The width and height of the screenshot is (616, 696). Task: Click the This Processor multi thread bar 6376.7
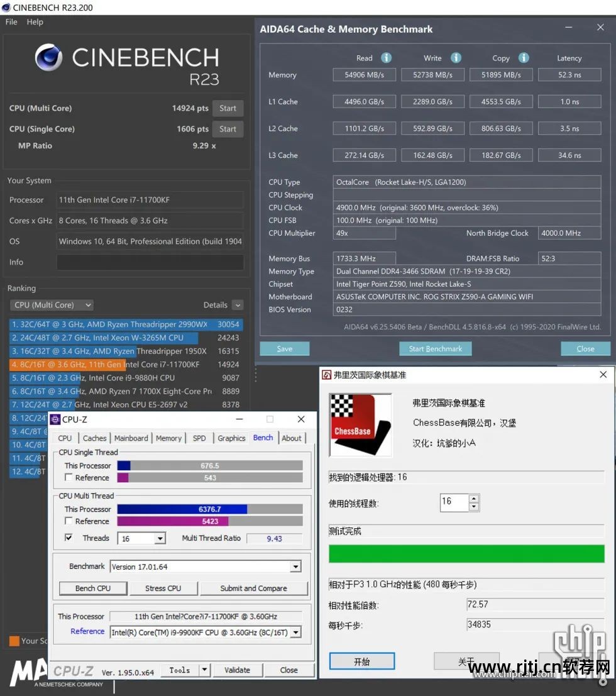click(210, 509)
